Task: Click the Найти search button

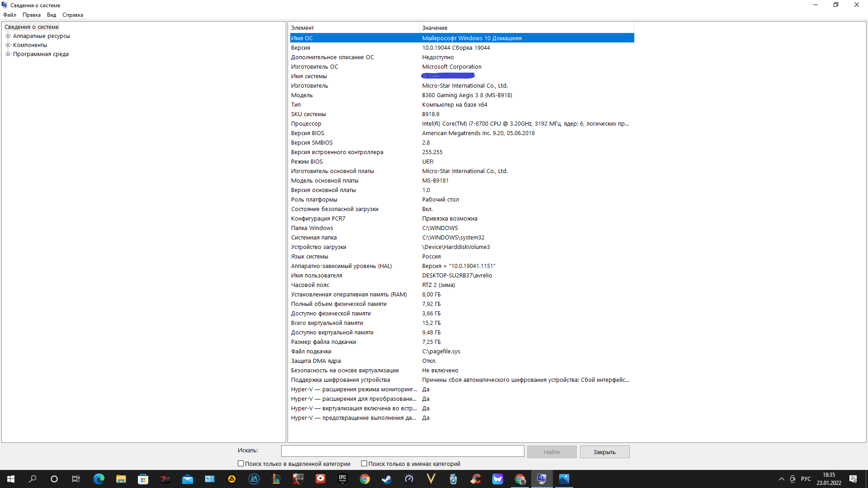Action: (x=552, y=452)
